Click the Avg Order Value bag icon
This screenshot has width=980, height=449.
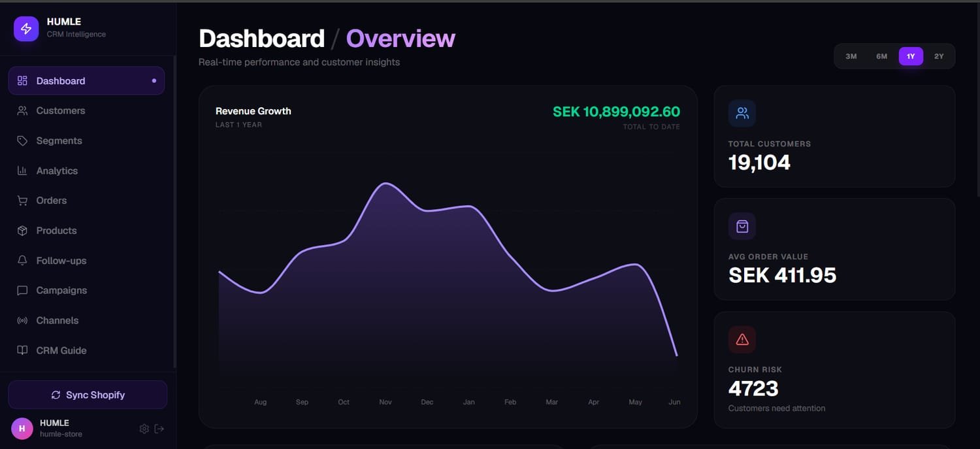click(x=742, y=226)
